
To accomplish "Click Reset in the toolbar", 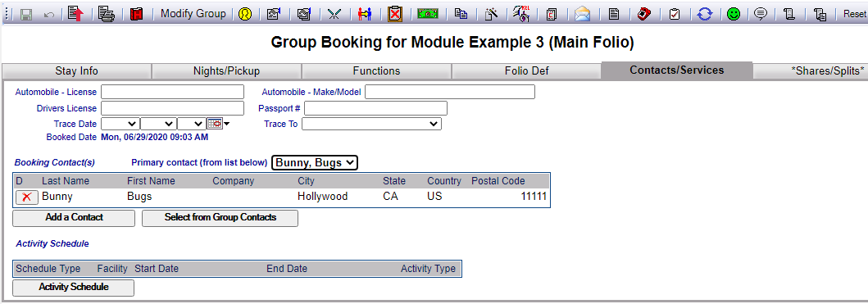I will [854, 15].
